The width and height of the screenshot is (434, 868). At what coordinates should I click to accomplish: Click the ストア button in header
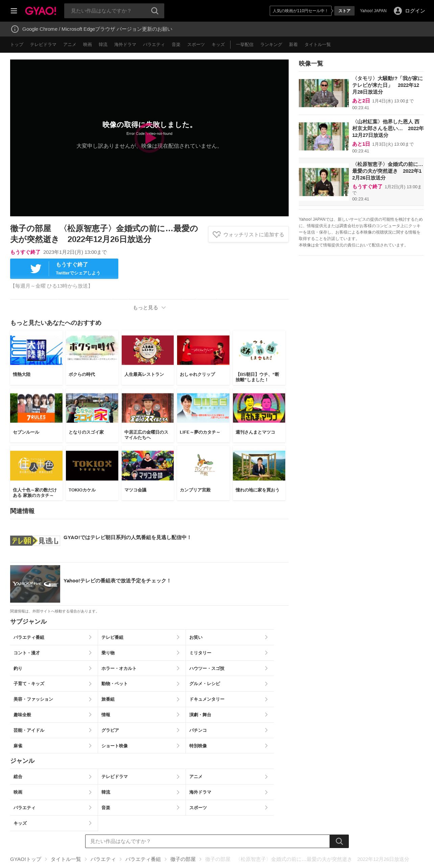(344, 11)
